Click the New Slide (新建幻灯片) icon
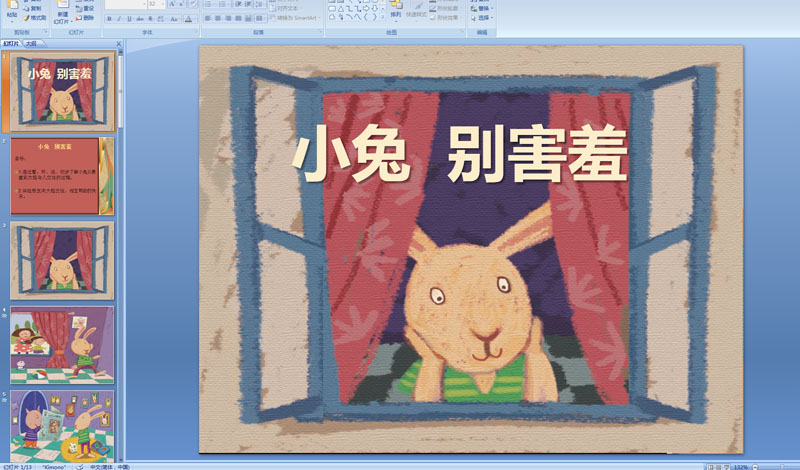The height and width of the screenshot is (470, 800). [63, 4]
